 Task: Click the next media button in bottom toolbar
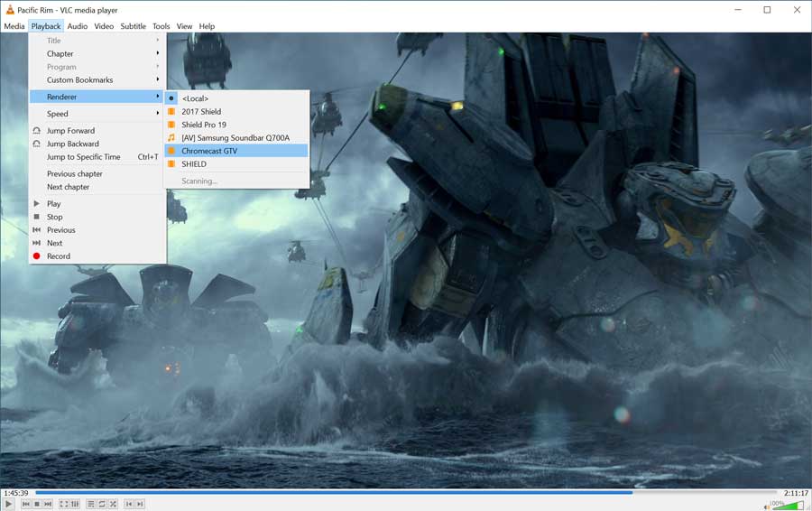point(48,504)
